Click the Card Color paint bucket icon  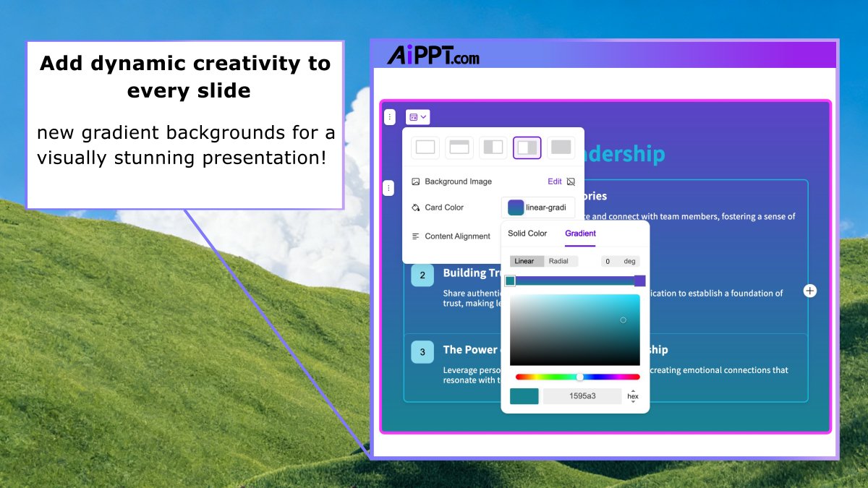click(x=416, y=207)
